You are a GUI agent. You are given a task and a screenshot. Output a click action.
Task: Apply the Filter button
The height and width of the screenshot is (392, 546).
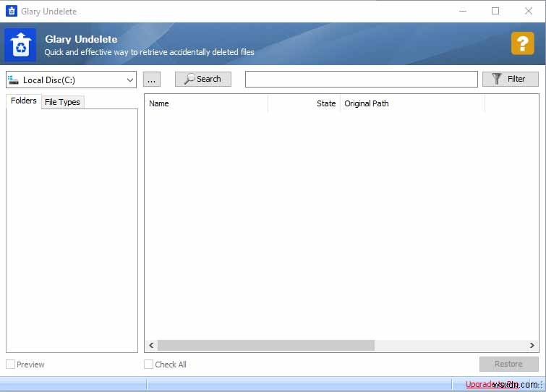(510, 79)
